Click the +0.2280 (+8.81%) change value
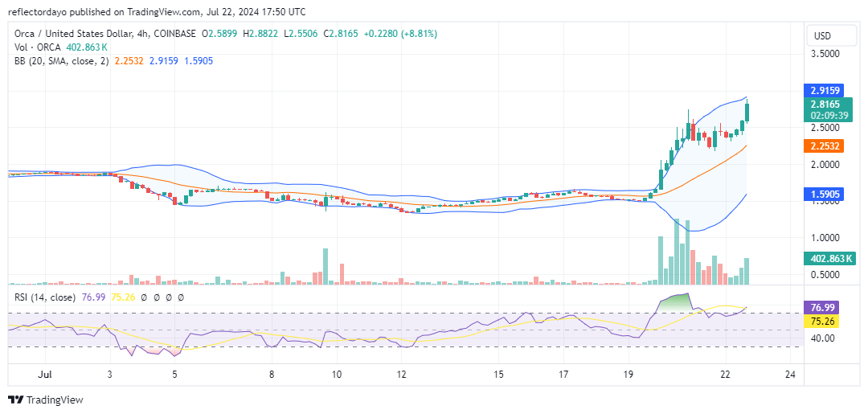 pyautogui.click(x=400, y=34)
